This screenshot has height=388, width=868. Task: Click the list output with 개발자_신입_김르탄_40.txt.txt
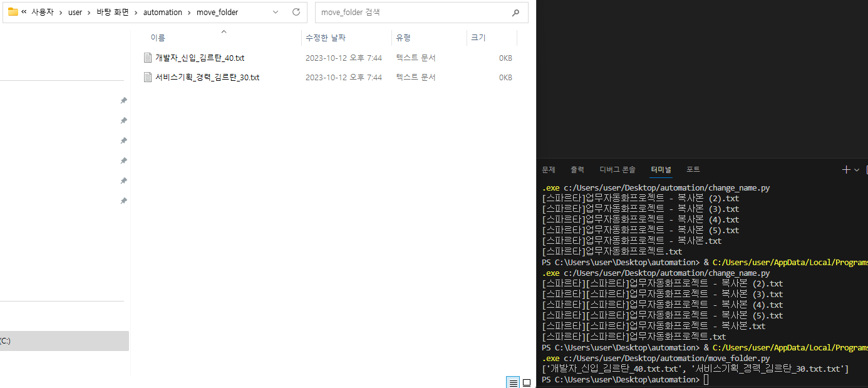pyautogui.click(x=695, y=369)
